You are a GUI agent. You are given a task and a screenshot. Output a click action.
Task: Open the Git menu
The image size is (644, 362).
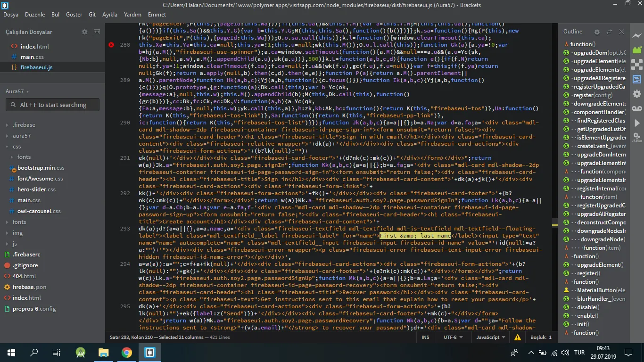92,15
